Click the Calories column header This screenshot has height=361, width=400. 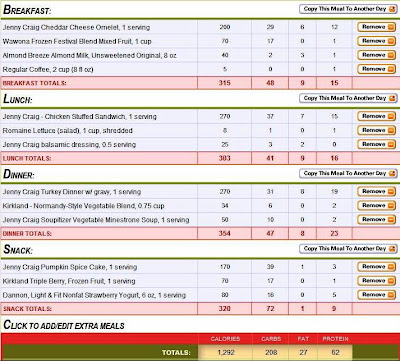click(x=225, y=339)
